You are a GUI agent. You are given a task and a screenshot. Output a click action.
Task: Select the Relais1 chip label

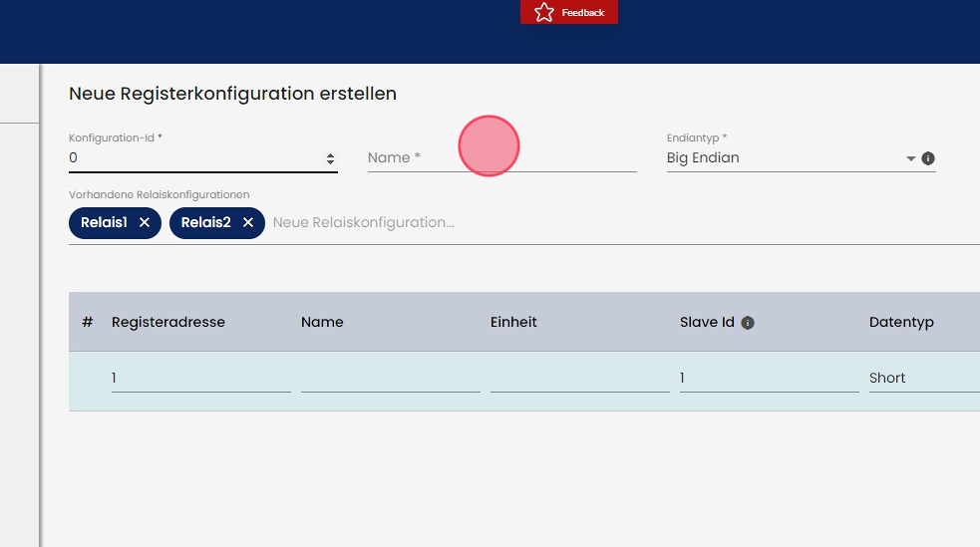coord(104,223)
